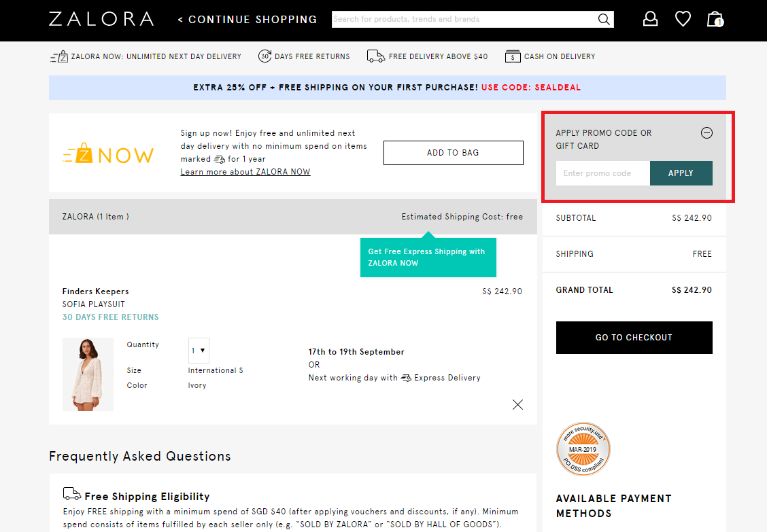
Task: Click the SHIPPING FREE value
Action: 702,254
